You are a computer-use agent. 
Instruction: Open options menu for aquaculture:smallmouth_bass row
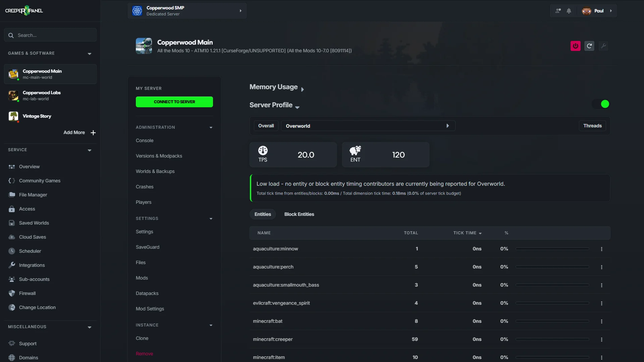tap(601, 285)
